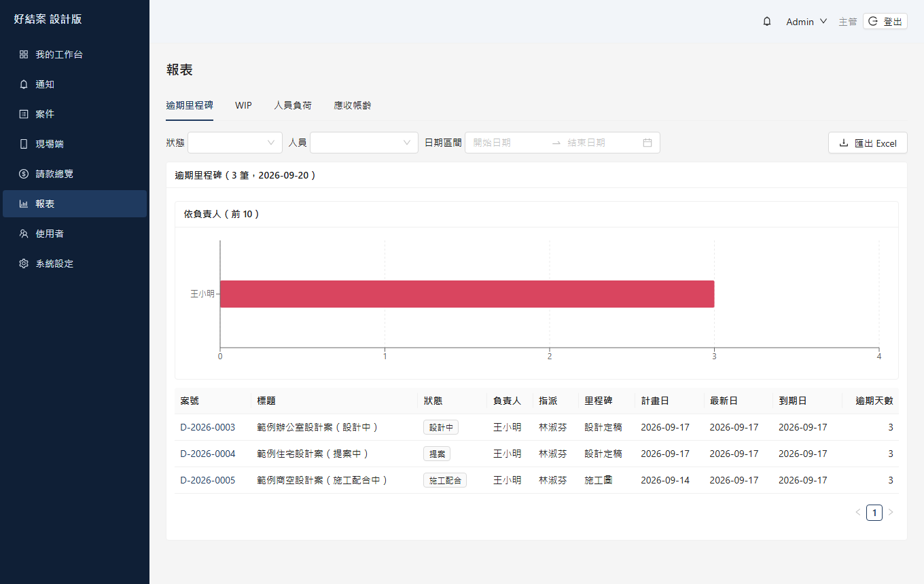
Task: Click the 里程碑 column header
Action: coord(607,401)
